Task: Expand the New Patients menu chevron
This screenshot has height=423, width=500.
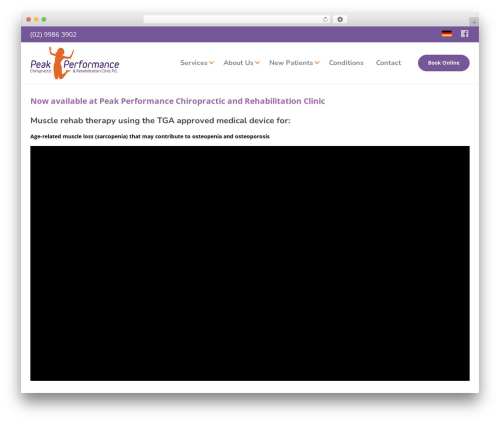Action: point(317,63)
